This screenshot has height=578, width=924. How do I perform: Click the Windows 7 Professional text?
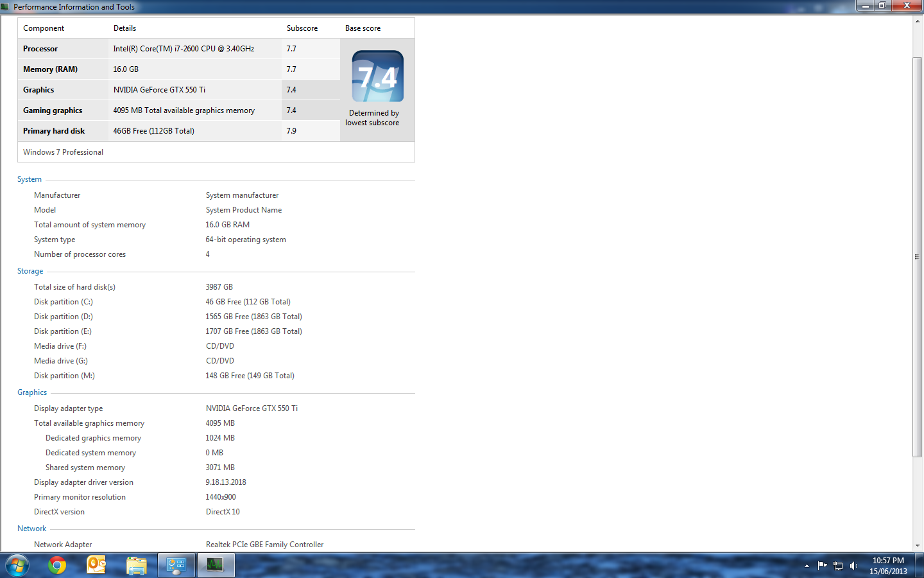click(63, 152)
